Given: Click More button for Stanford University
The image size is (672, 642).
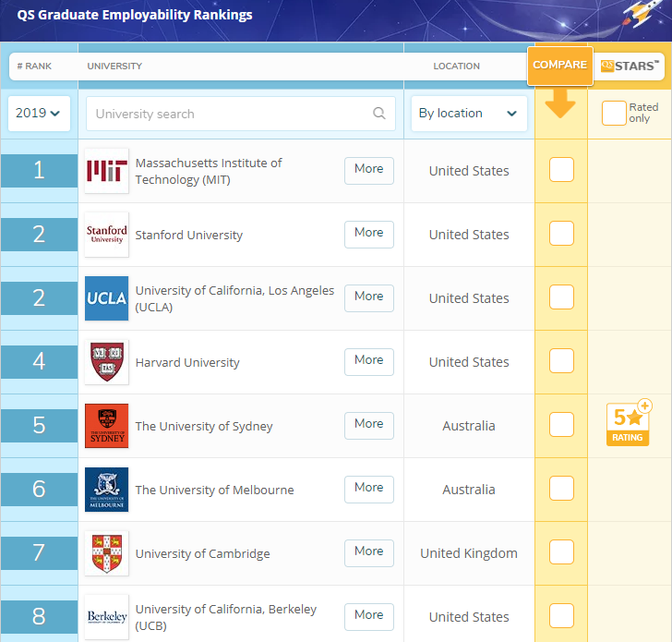Looking at the screenshot, I should tap(368, 234).
